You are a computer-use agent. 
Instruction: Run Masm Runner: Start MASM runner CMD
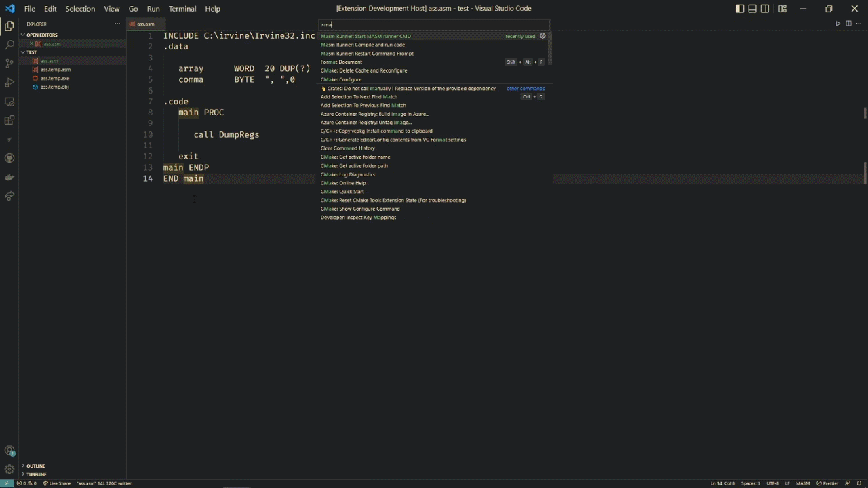click(434, 36)
